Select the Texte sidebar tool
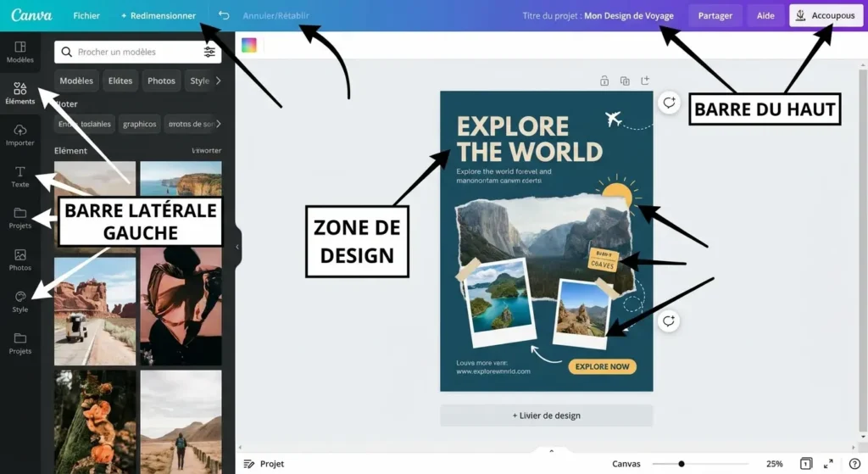The image size is (868, 474). tap(20, 176)
